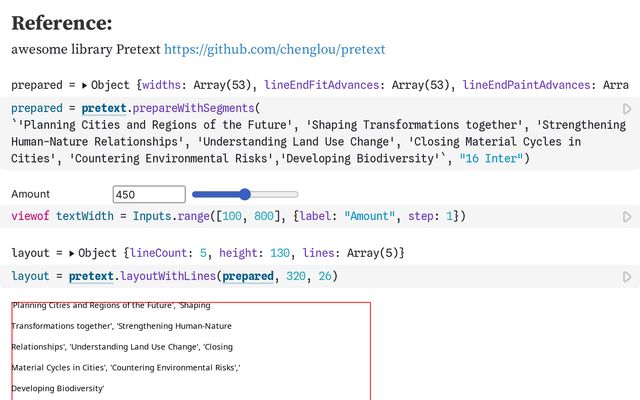Click the 'Transformations together' output text line
The width and height of the screenshot is (640, 400).
tap(121, 326)
